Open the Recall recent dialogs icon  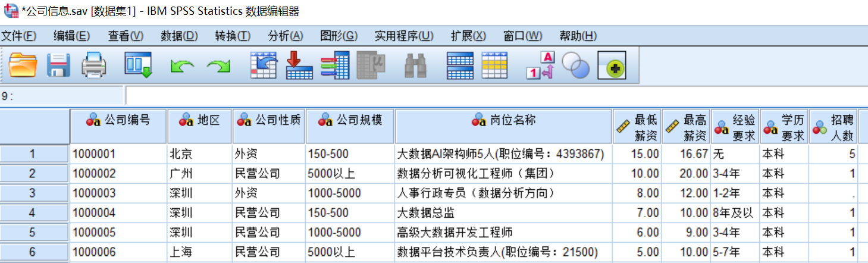(x=138, y=65)
